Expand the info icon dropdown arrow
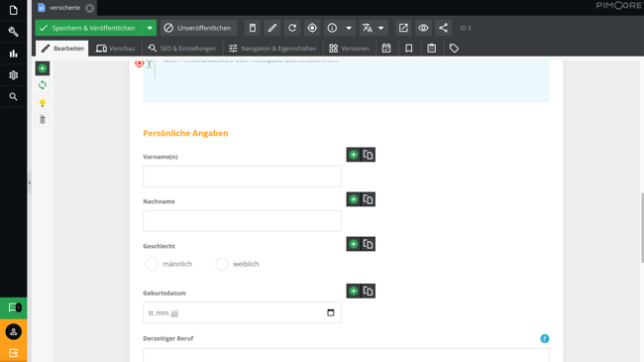The image size is (644, 362). [x=349, y=28]
